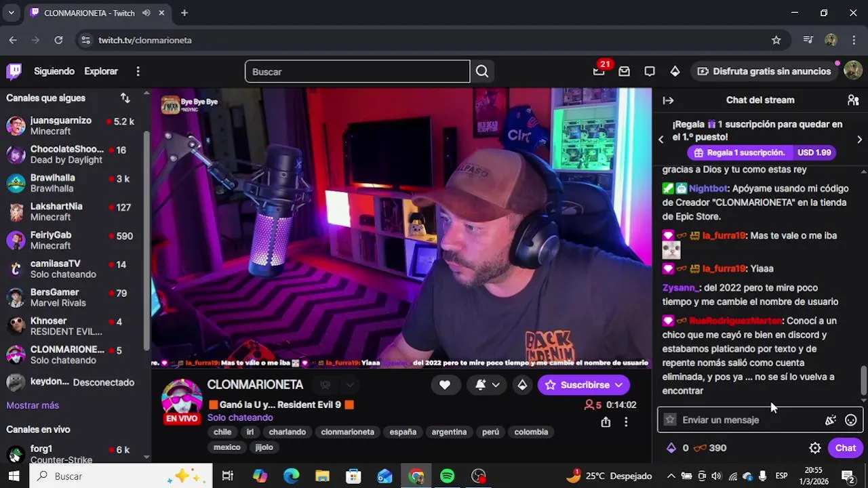Click the purple Chat send button
868x488 pixels.
(x=845, y=448)
